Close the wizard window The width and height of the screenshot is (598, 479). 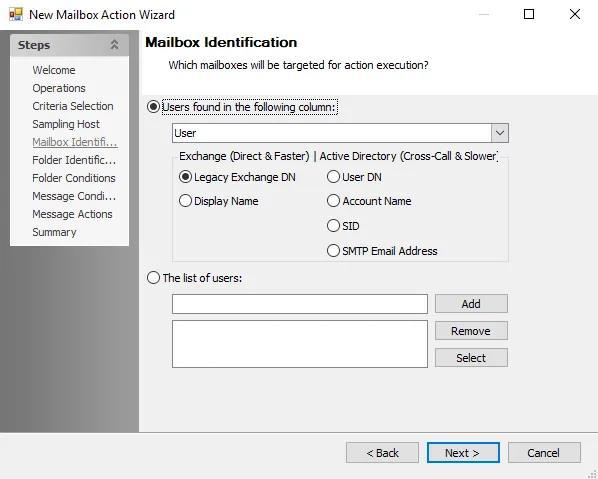pyautogui.click(x=575, y=14)
